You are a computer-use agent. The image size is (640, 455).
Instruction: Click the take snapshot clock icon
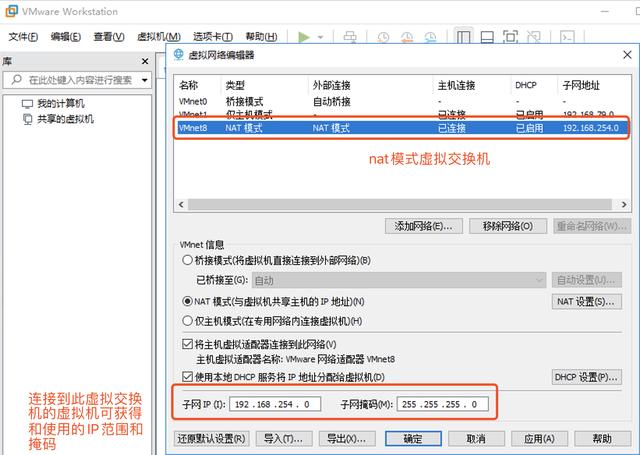tap(383, 37)
